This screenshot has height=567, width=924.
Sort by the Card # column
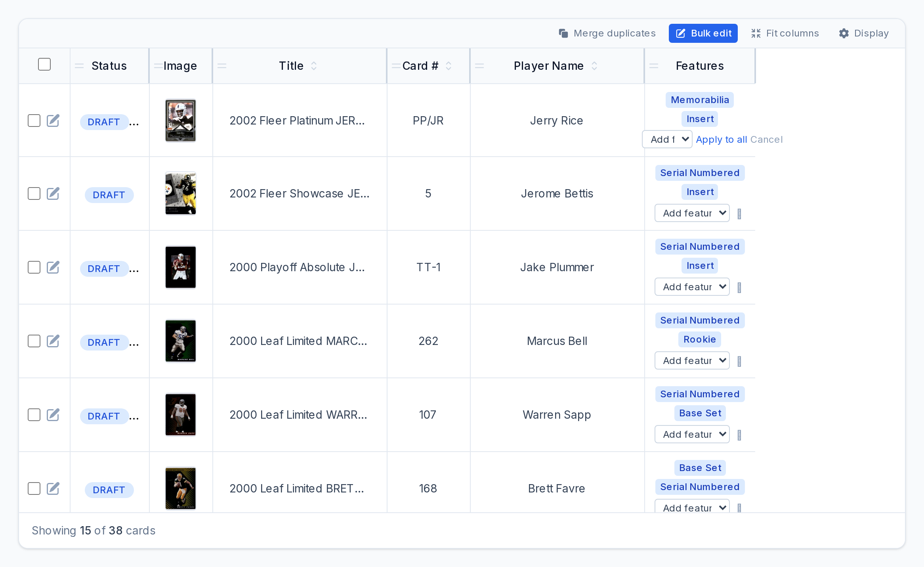pyautogui.click(x=449, y=66)
